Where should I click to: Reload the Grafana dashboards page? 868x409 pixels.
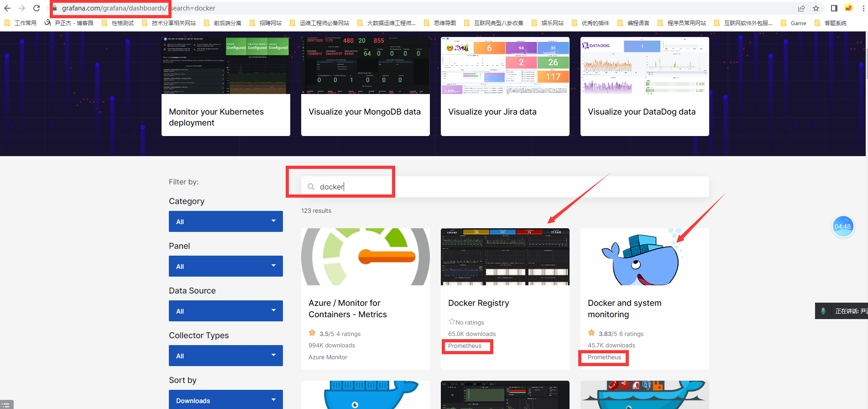37,8
